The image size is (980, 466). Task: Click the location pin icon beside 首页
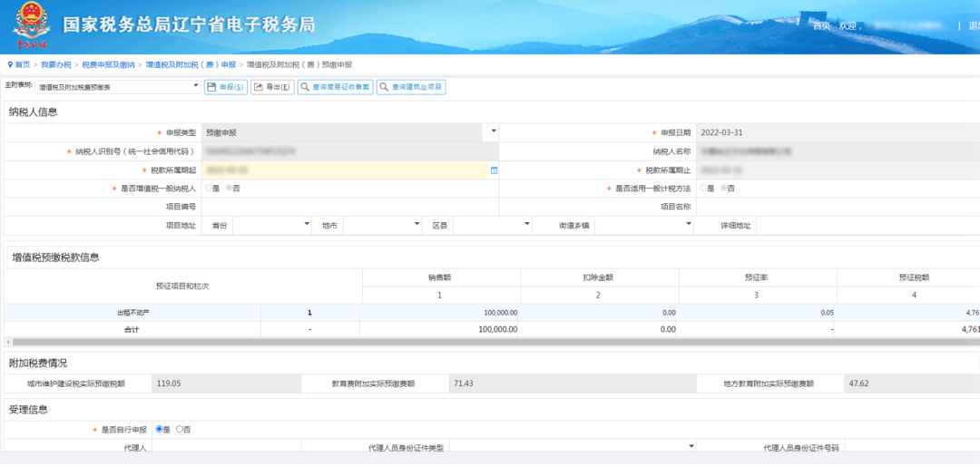[10, 65]
